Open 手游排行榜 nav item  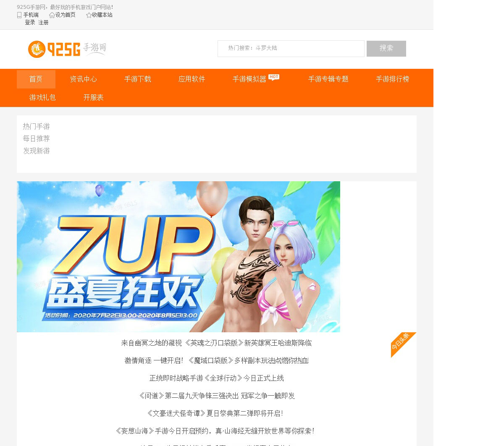(392, 79)
